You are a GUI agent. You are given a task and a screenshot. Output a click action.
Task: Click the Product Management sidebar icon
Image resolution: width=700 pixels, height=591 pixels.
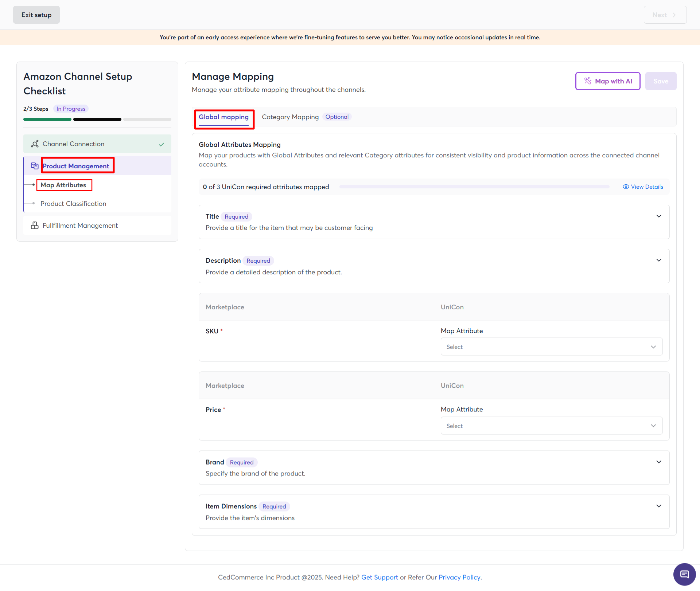pos(35,166)
